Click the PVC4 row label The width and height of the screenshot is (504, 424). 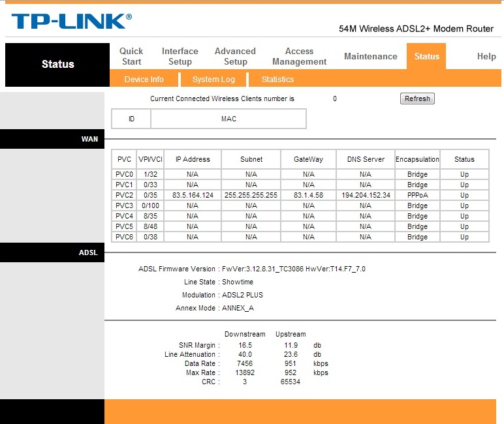click(124, 216)
